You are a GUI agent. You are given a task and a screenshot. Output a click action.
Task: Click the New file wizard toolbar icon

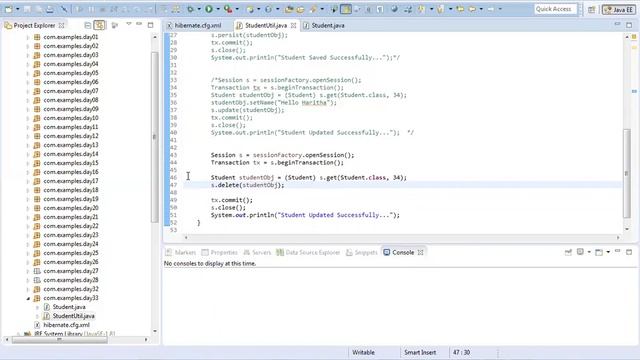click(x=8, y=9)
